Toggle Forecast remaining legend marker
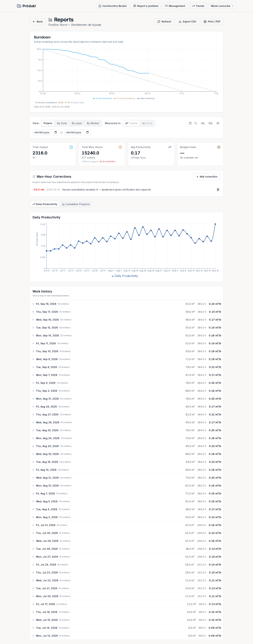This screenshot has width=253, height=644. click(x=115, y=98)
